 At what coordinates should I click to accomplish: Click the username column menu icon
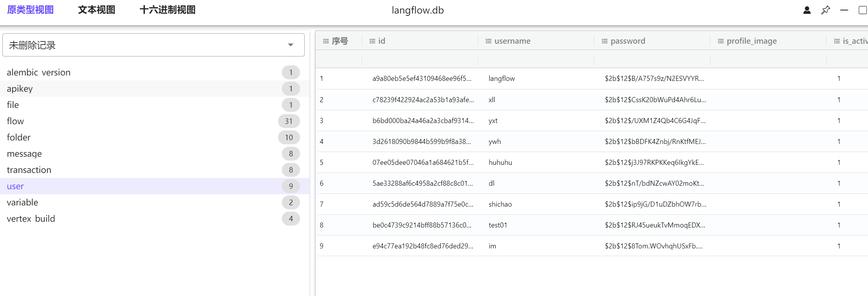pos(488,41)
